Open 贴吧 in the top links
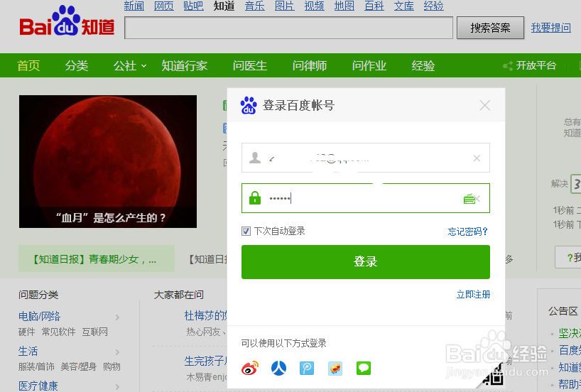 (193, 6)
